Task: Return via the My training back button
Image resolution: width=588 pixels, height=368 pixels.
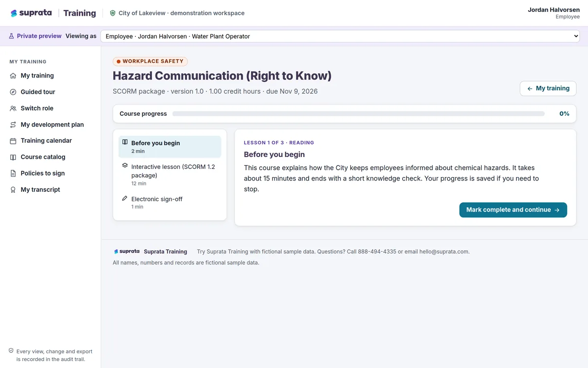Action: pyautogui.click(x=548, y=88)
